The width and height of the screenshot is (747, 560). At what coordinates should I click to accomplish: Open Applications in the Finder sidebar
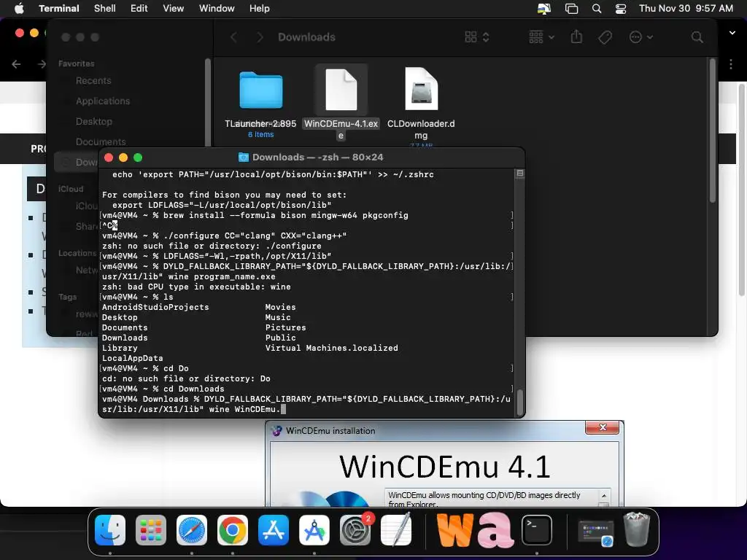[103, 101]
